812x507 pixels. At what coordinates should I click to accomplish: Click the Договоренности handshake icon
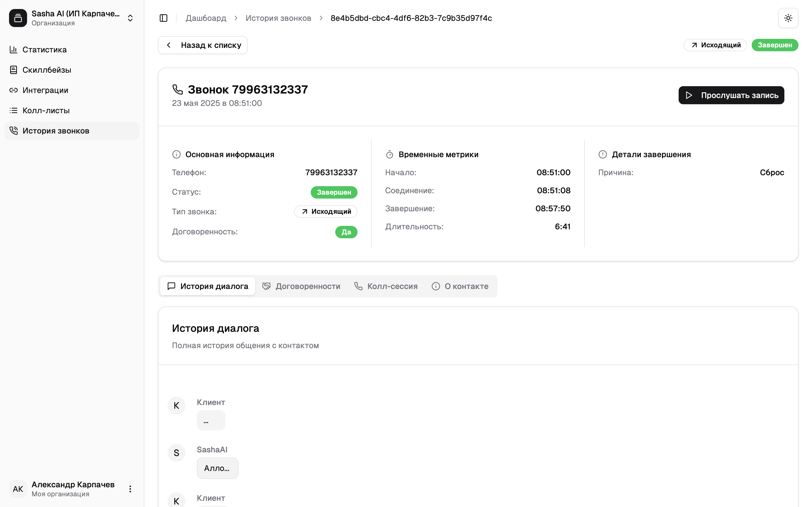[x=266, y=286]
